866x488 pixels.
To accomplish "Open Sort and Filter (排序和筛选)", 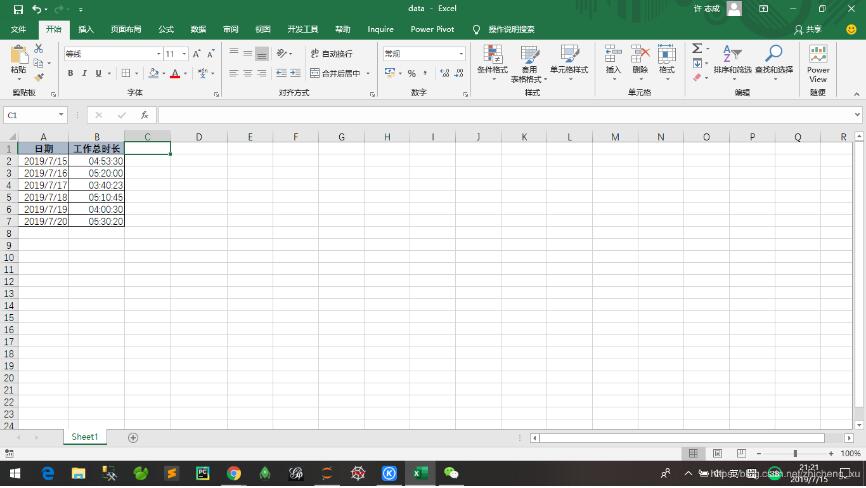I will 732,62.
